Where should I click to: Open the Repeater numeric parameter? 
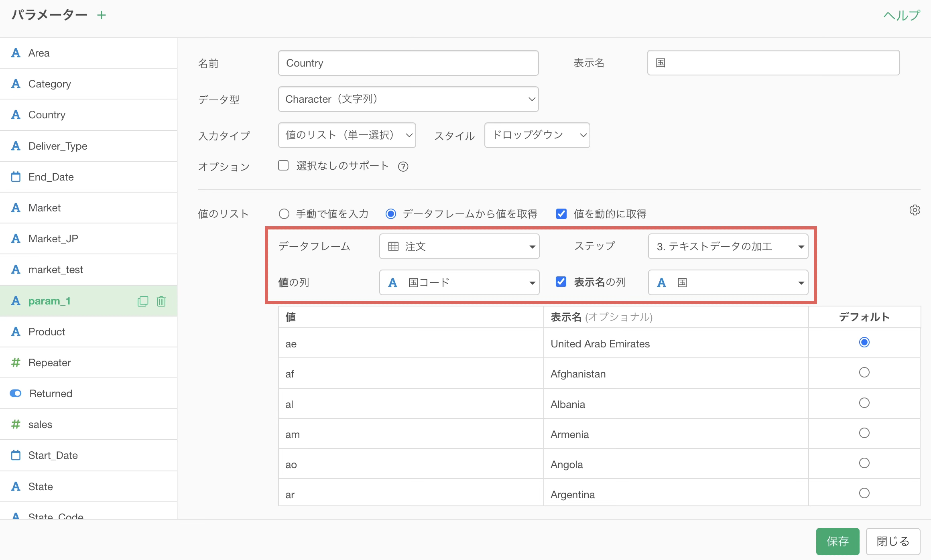tap(89, 363)
